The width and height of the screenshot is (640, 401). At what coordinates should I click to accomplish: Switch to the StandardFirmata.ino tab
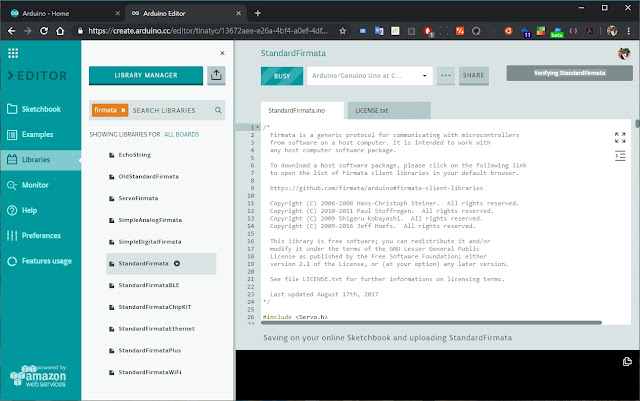[x=302, y=111]
